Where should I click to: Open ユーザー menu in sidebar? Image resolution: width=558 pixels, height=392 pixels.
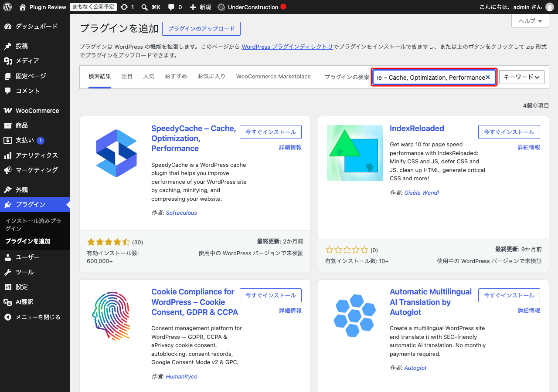(x=35, y=257)
